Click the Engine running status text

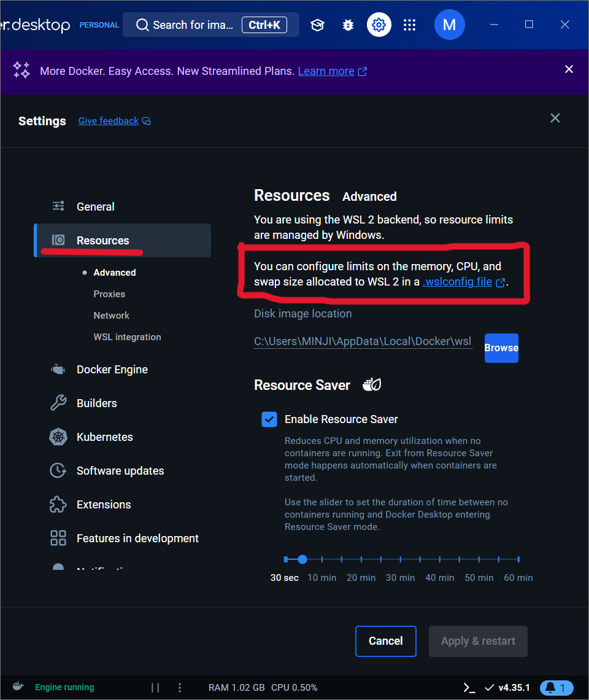[x=64, y=687]
